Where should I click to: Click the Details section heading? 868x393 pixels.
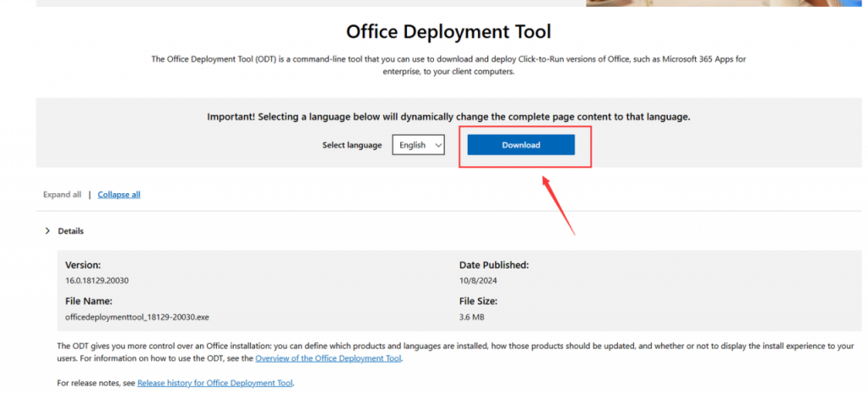click(70, 231)
